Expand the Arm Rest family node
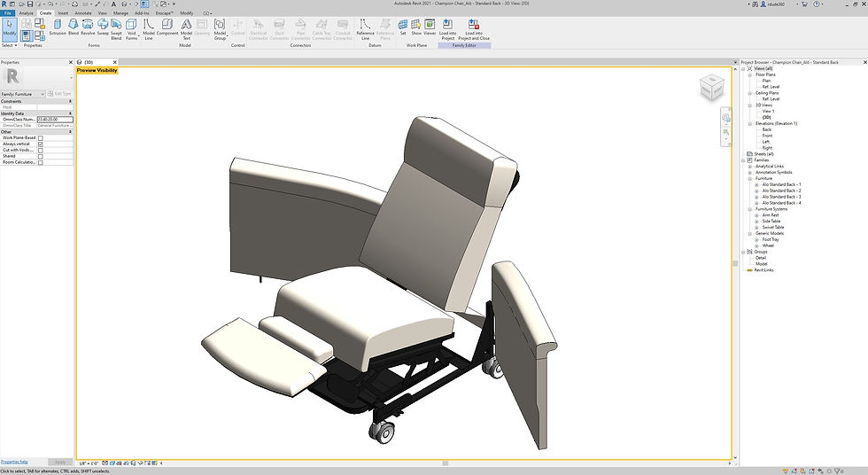 756,215
